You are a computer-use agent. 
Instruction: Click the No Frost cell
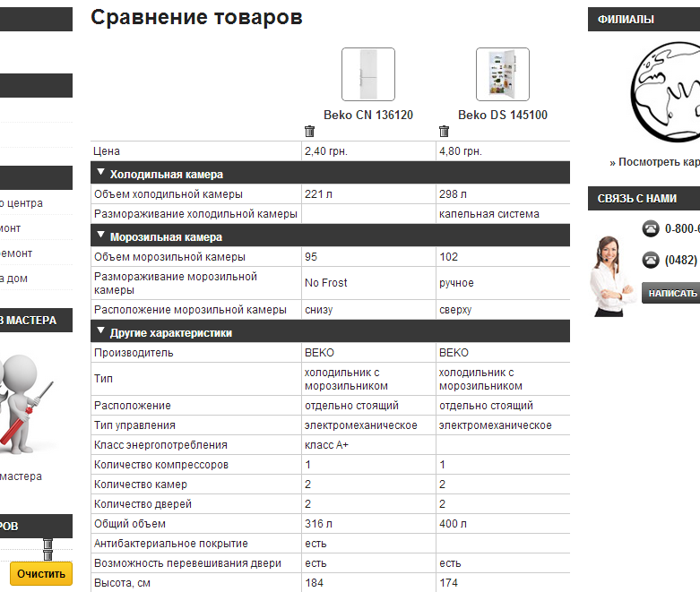[368, 283]
